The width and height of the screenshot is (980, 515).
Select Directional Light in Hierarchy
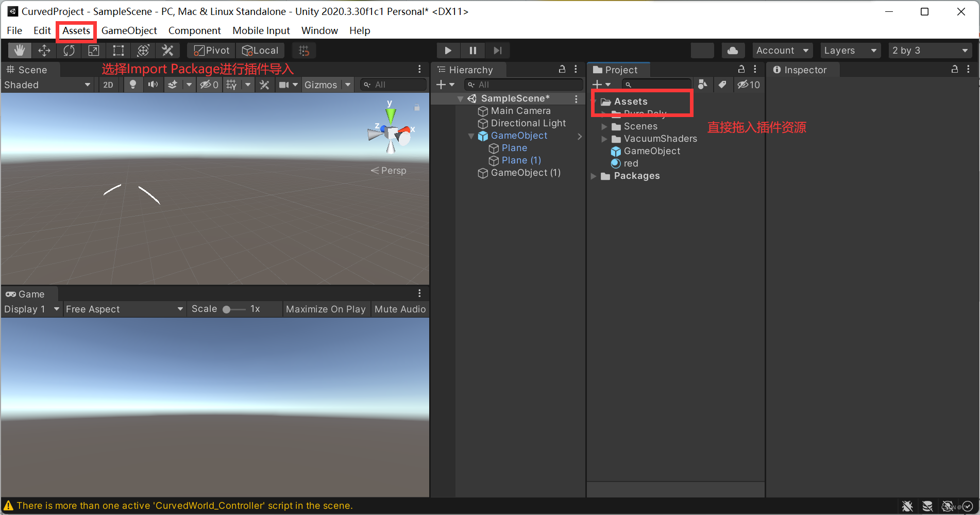point(528,123)
